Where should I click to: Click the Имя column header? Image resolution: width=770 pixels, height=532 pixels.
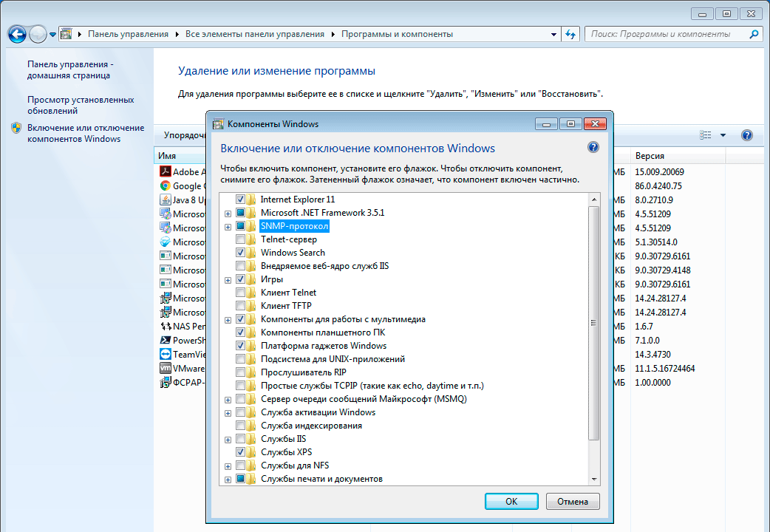[x=167, y=156]
